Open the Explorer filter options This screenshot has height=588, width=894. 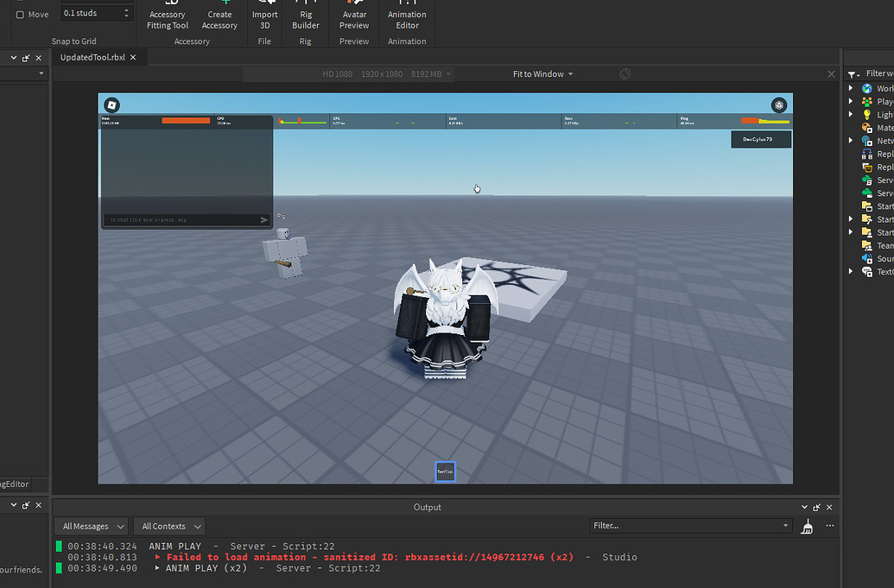[x=853, y=73]
